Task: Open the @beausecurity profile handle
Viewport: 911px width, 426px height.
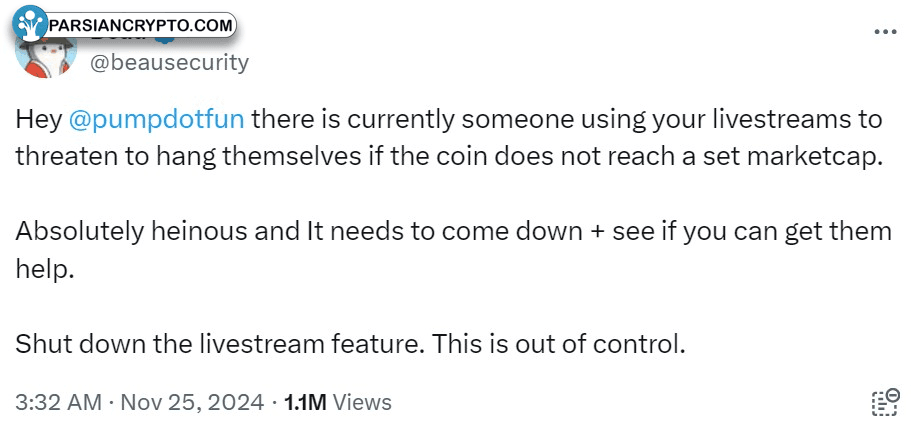Action: click(169, 62)
